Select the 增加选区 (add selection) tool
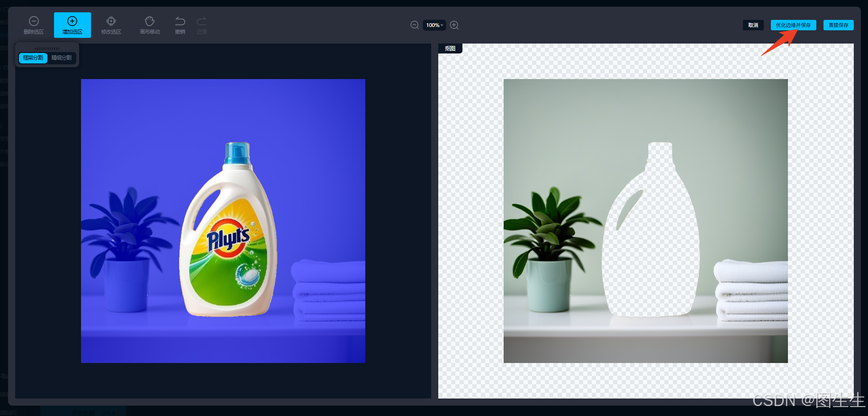The height and width of the screenshot is (416, 868). (72, 25)
